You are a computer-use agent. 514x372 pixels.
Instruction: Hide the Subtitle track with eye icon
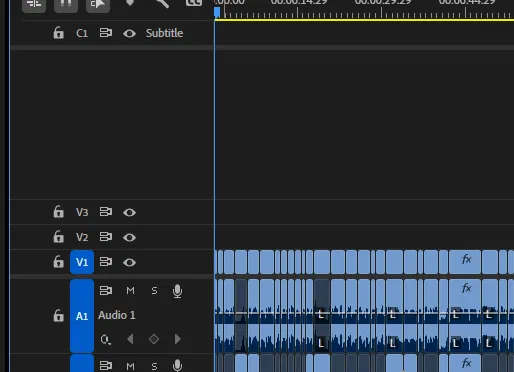(x=129, y=33)
